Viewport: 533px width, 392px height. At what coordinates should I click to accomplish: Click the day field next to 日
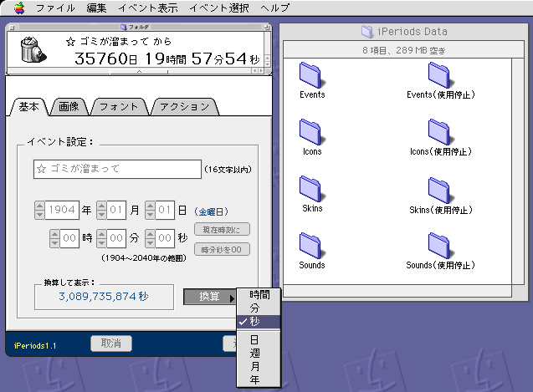pos(165,210)
